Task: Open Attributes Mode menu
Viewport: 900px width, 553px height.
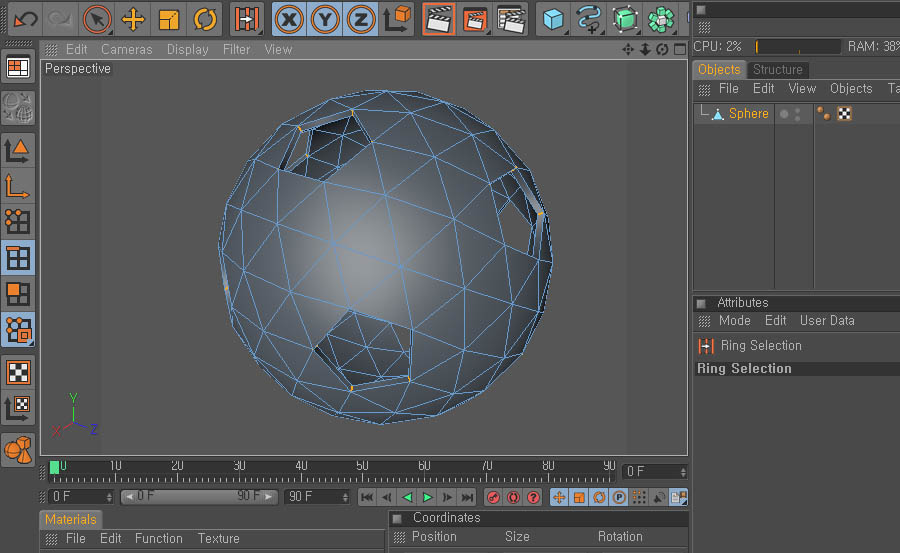Action: [735, 320]
